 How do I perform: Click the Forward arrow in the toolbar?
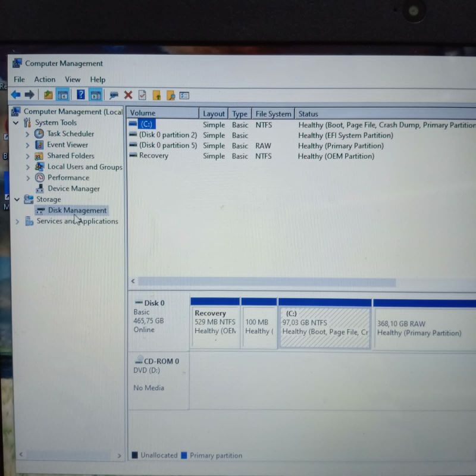(29, 95)
